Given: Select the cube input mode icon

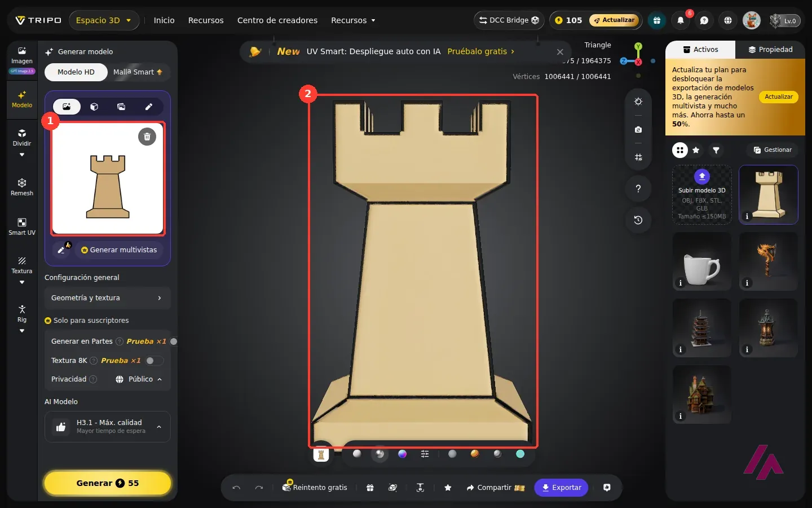Looking at the screenshot, I should point(94,107).
